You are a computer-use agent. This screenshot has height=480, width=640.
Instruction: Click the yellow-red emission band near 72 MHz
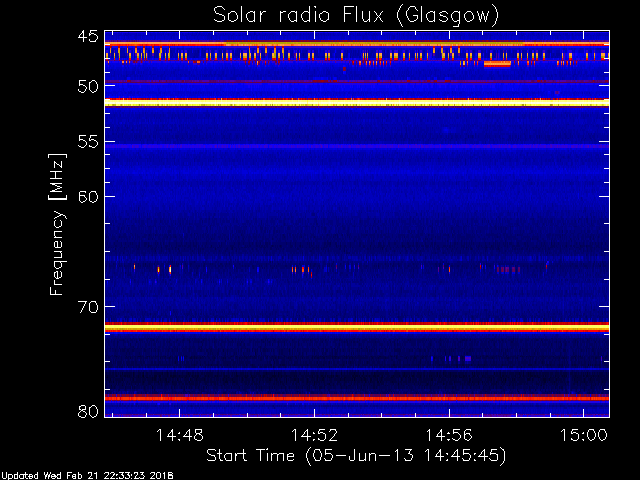(357, 327)
